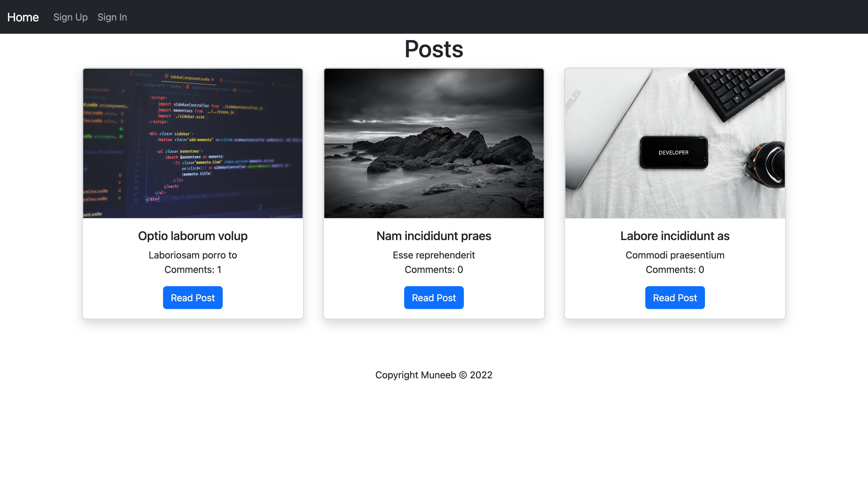Click the Copyright Muneeb 2022 footer text
This screenshot has width=868, height=494.
(x=433, y=375)
